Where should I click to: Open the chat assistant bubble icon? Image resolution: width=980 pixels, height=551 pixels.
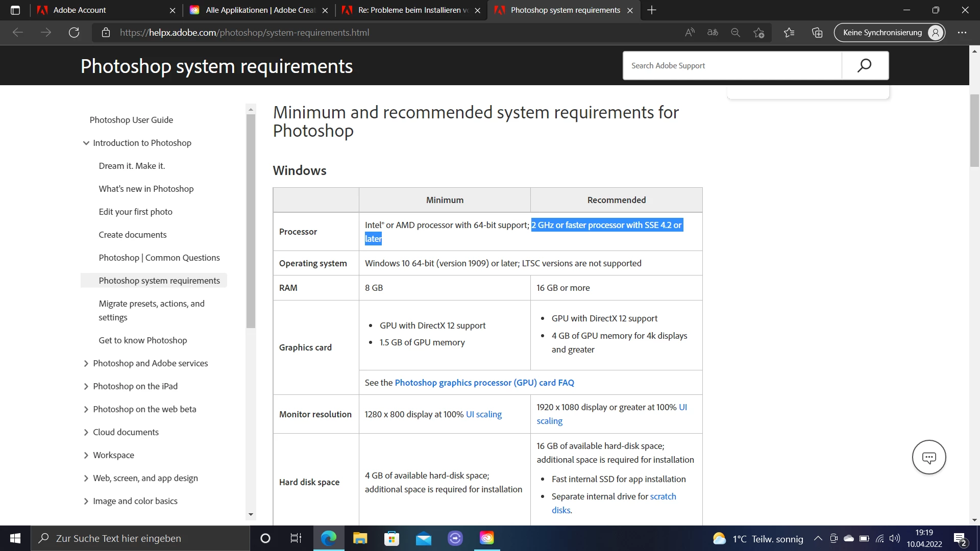(x=928, y=457)
